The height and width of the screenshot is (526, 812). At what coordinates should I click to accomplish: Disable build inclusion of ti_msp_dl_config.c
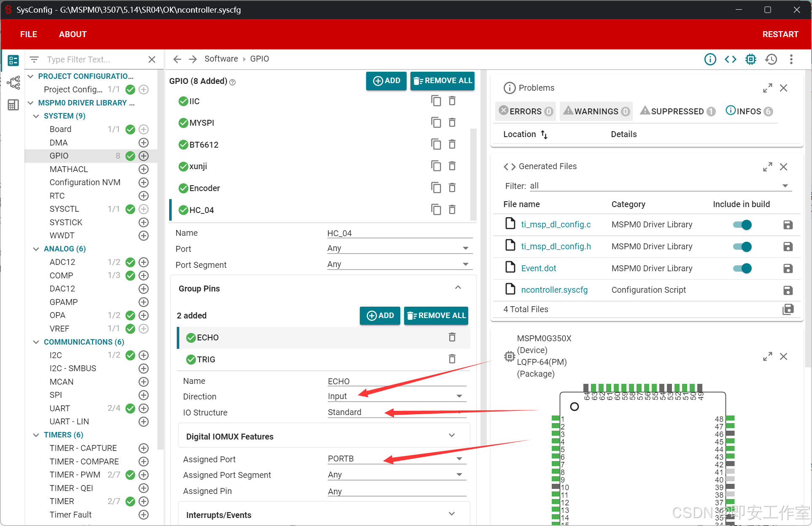[742, 225]
